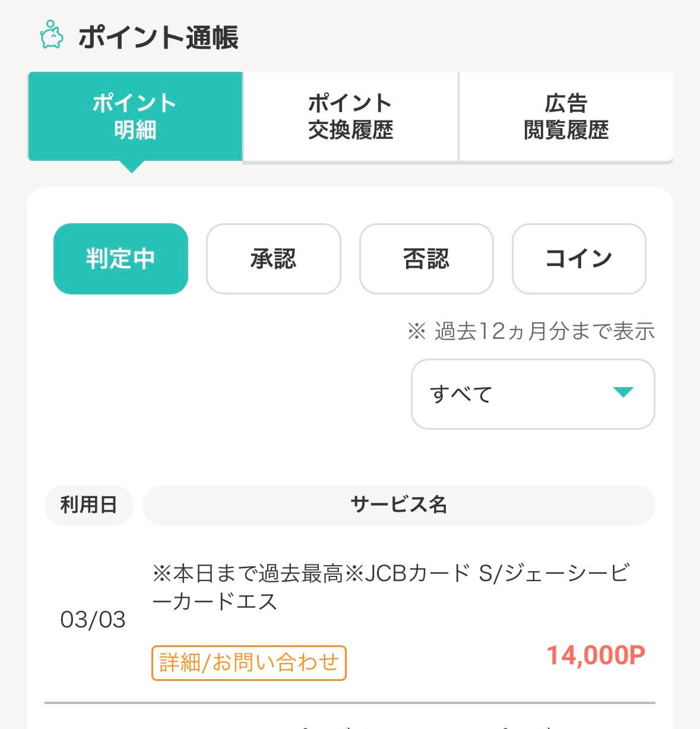Enable the 承認 status filter
Image resolution: width=700 pixels, height=729 pixels.
click(x=273, y=259)
